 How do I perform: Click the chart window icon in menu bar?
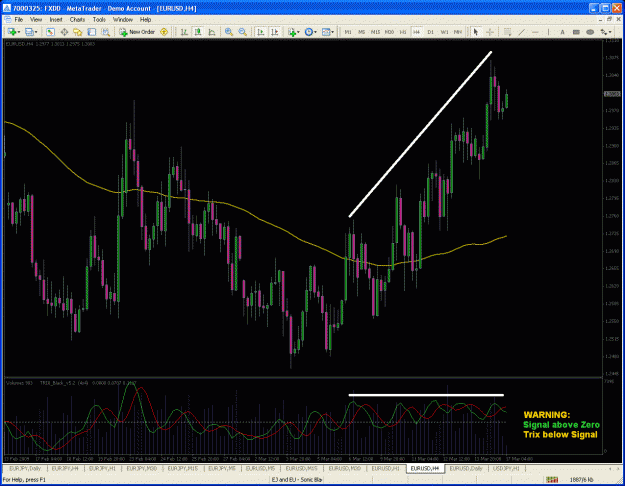pos(8,20)
